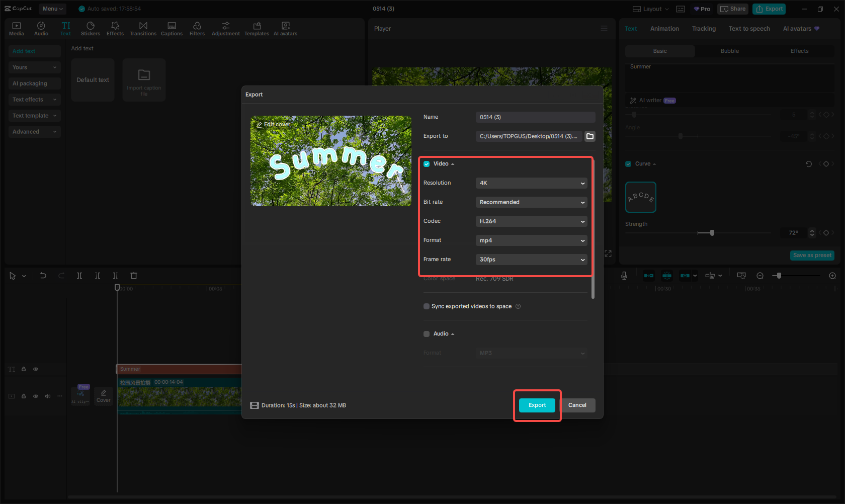
Task: Click the Export button in the dialog
Action: coord(537,405)
